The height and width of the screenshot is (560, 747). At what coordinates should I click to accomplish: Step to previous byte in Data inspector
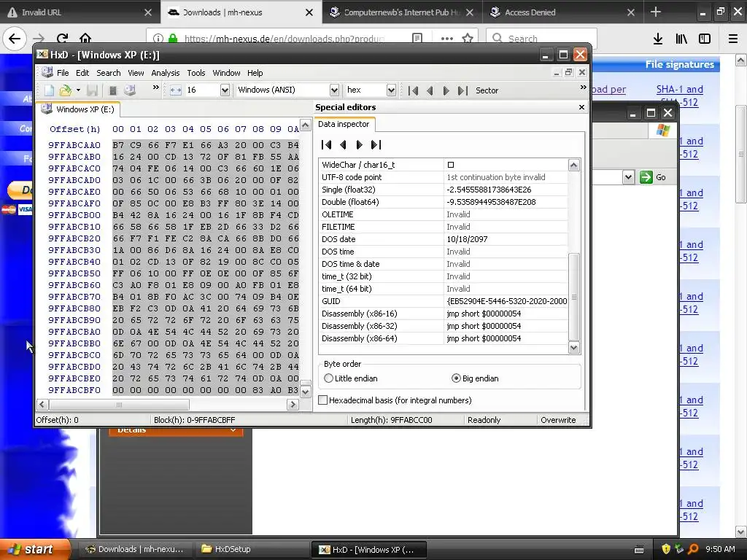pos(343,145)
